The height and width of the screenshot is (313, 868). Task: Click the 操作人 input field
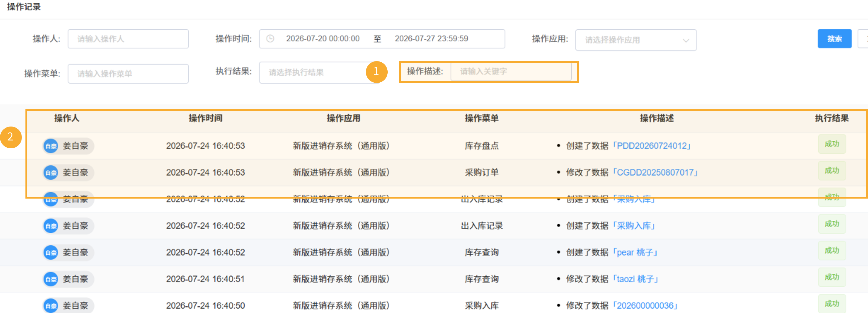(x=128, y=39)
